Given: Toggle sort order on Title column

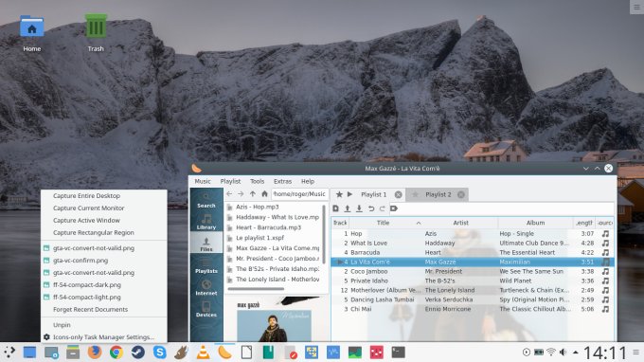Looking at the screenshot, I should click(x=384, y=223).
